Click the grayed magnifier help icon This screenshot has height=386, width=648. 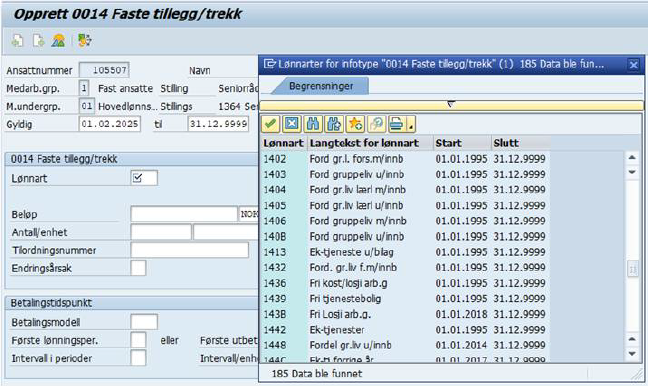(376, 124)
